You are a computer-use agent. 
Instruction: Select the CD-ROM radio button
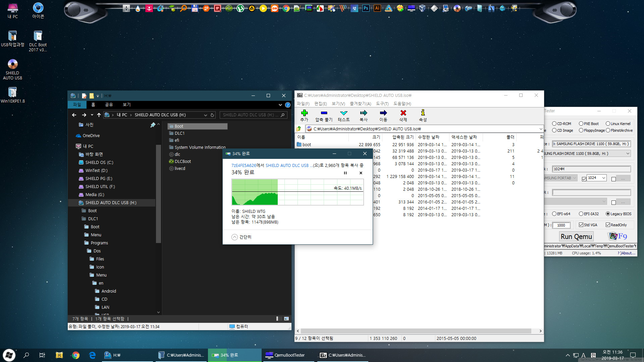[554, 124]
